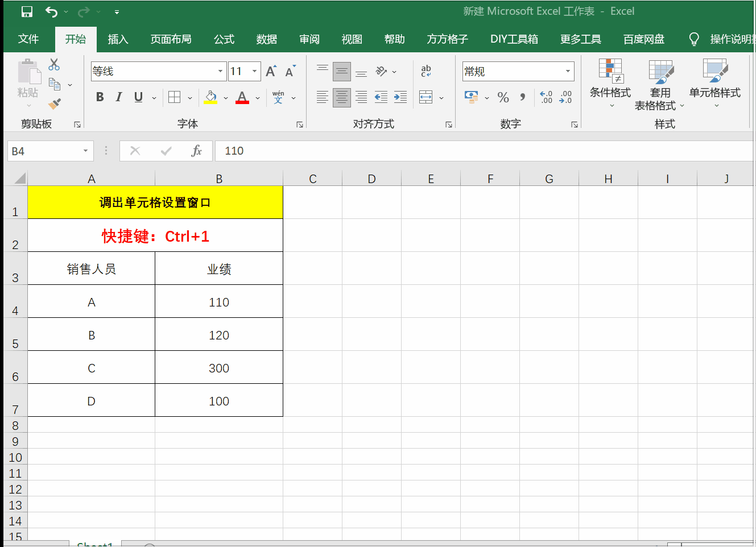Open the font name dropdown 等线

pos(220,71)
